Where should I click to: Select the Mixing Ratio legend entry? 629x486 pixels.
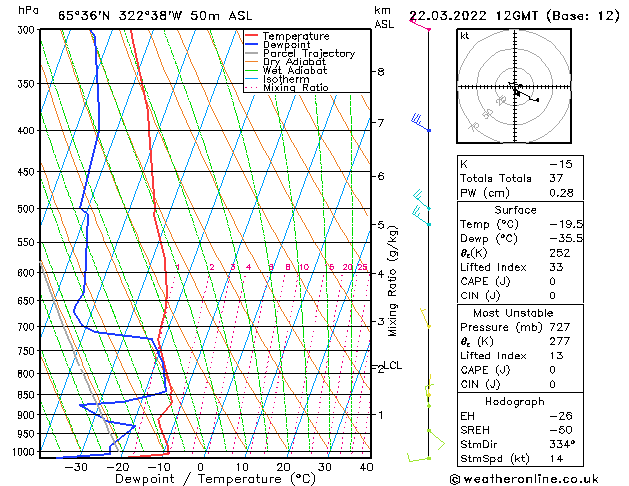(x=296, y=87)
